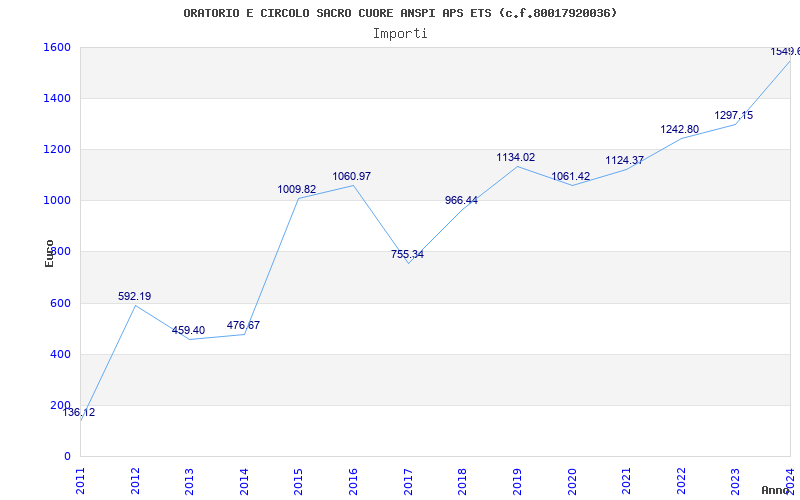
Task: Click the 1600 y-axis tick label
Action: [55, 48]
